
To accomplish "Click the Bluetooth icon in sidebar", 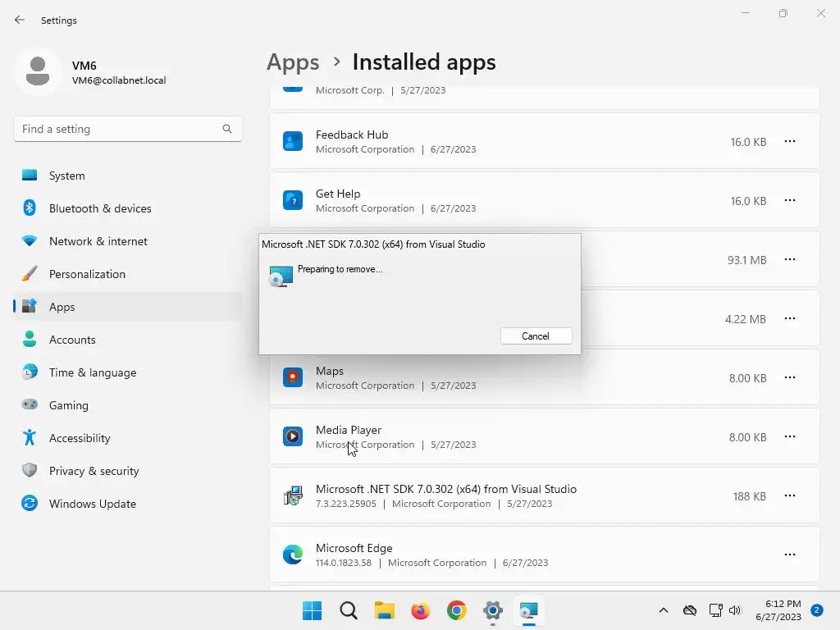I will tap(30, 208).
